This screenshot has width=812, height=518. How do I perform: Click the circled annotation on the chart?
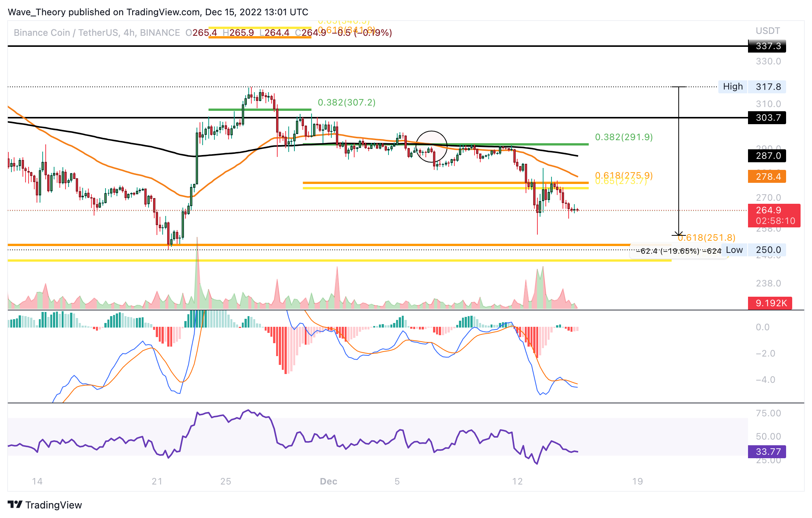[431, 146]
